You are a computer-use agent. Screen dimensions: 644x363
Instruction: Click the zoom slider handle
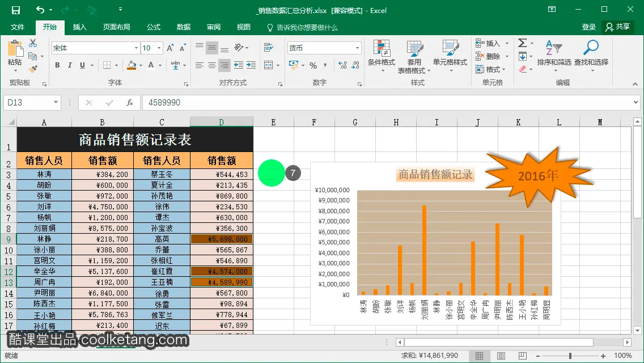coord(570,356)
